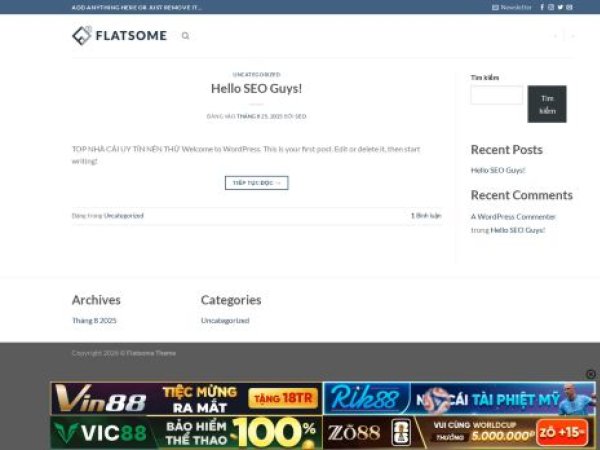Open the Tháng 8 2025 archive link

tap(94, 321)
